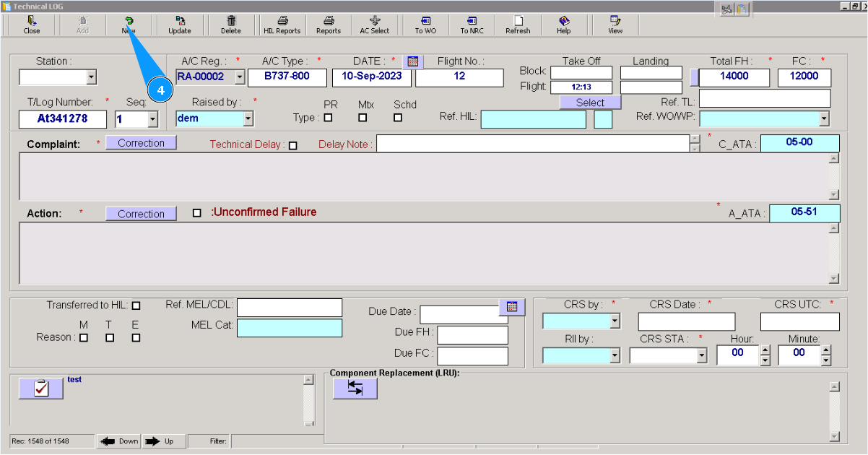Click the Update toolbar button
868x455 pixels.
pos(180,25)
